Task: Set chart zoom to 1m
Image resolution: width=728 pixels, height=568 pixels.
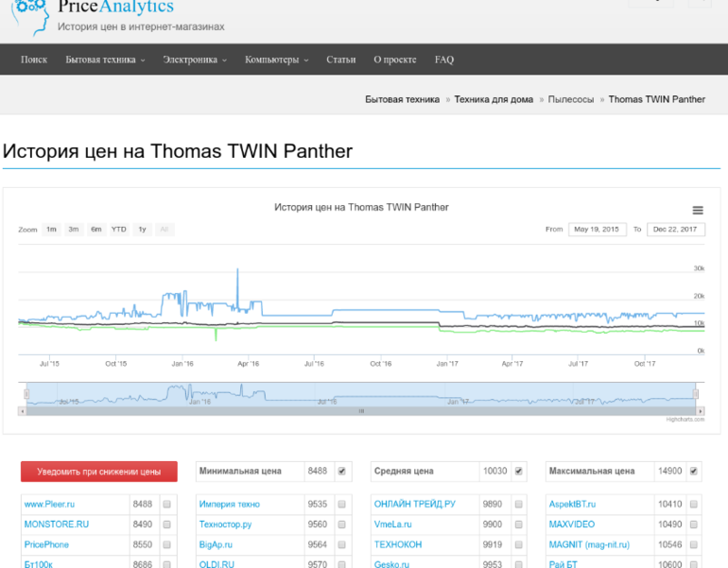Action: click(51, 230)
